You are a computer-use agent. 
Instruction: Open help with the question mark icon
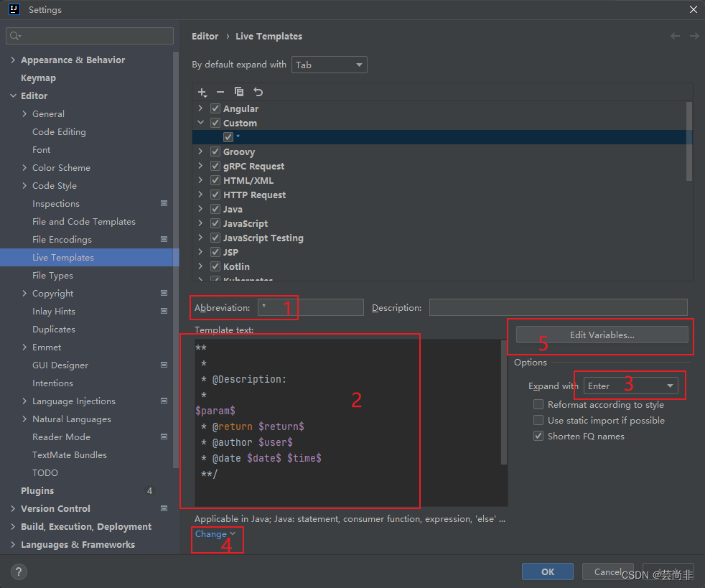point(19,571)
